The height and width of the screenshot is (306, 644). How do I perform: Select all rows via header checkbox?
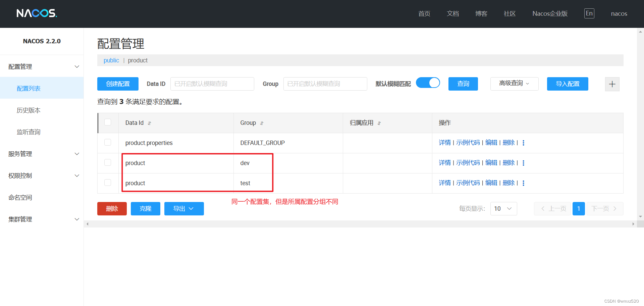click(108, 122)
